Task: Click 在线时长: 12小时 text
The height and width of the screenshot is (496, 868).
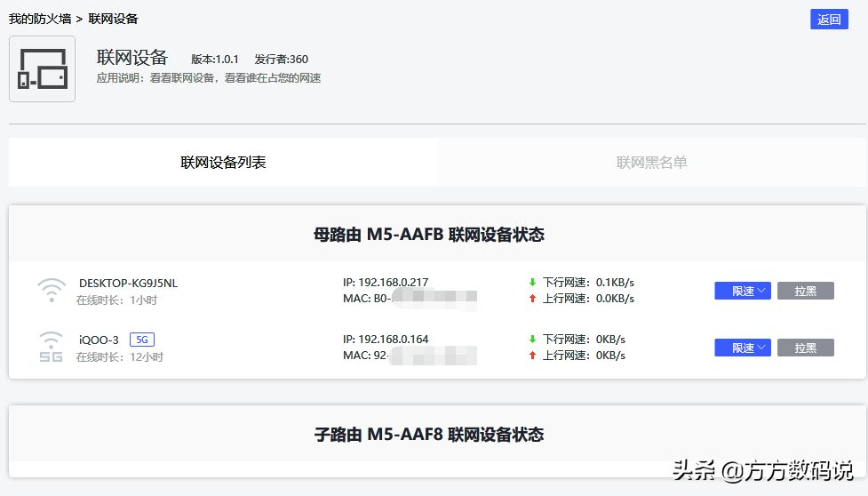Action: coord(120,357)
